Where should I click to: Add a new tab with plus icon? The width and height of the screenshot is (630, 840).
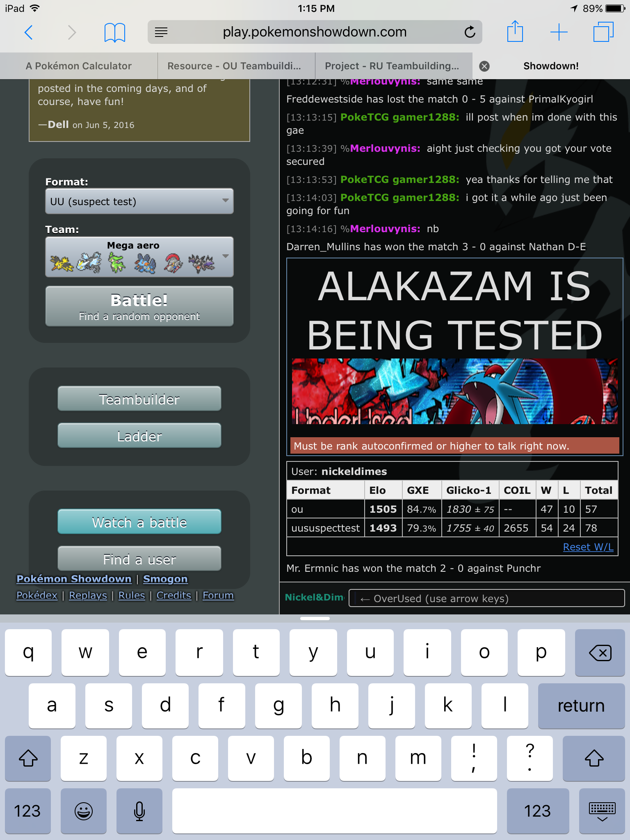(x=559, y=32)
